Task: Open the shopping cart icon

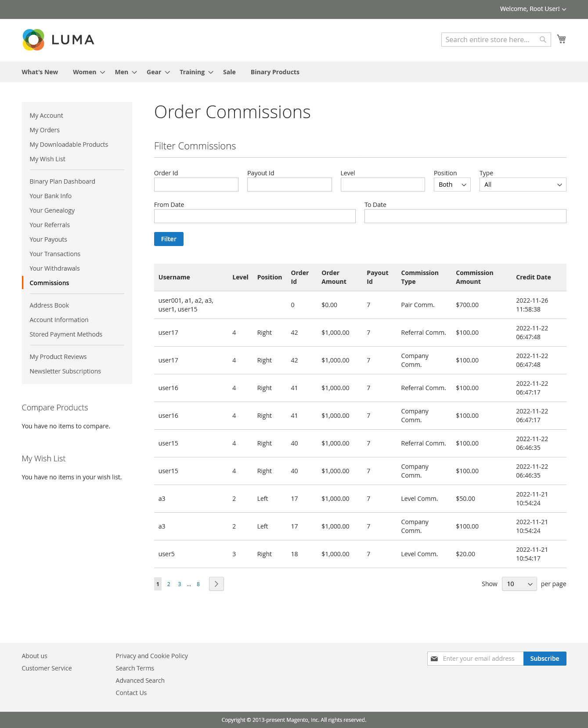Action: 561,39
